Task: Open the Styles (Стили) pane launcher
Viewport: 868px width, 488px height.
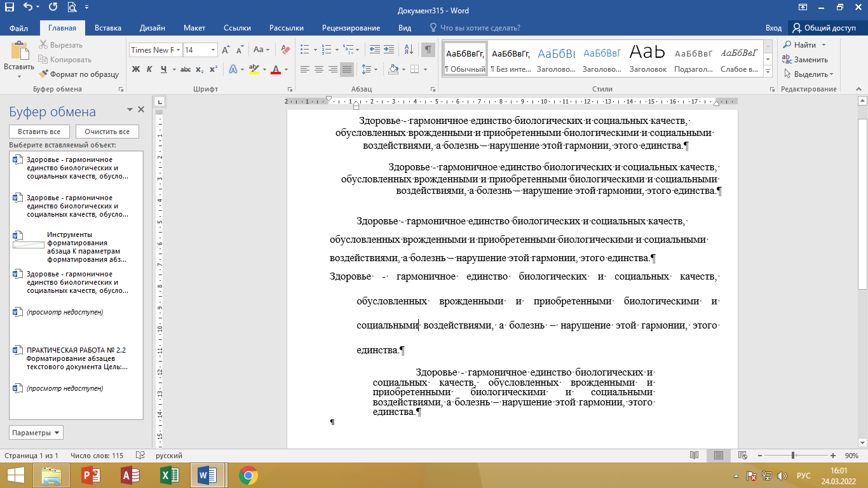Action: tap(773, 90)
